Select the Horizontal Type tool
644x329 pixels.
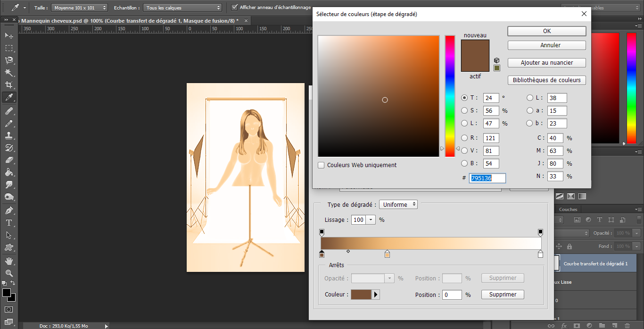coord(9,222)
